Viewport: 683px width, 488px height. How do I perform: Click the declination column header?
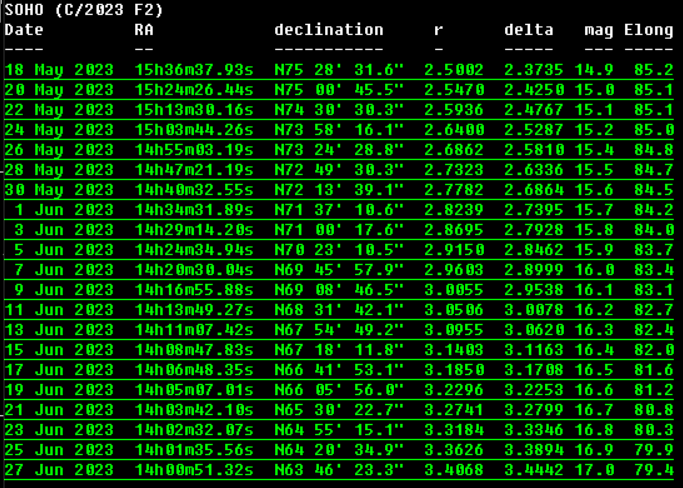tap(328, 30)
